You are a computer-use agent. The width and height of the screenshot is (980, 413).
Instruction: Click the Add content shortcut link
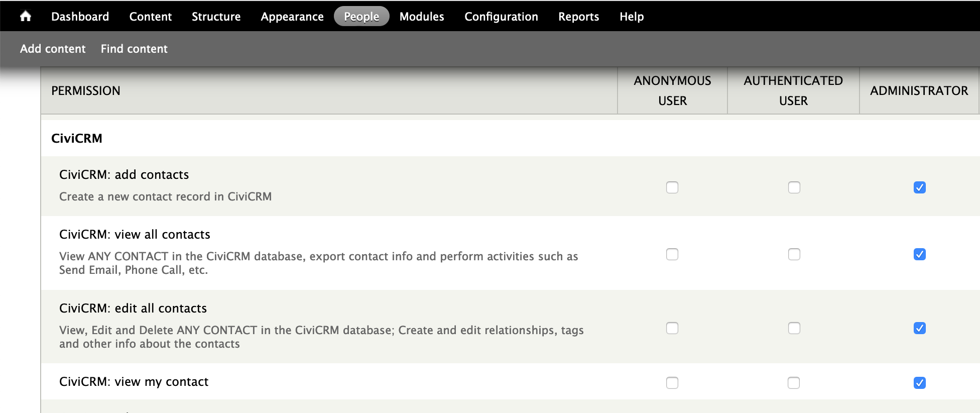(x=53, y=49)
